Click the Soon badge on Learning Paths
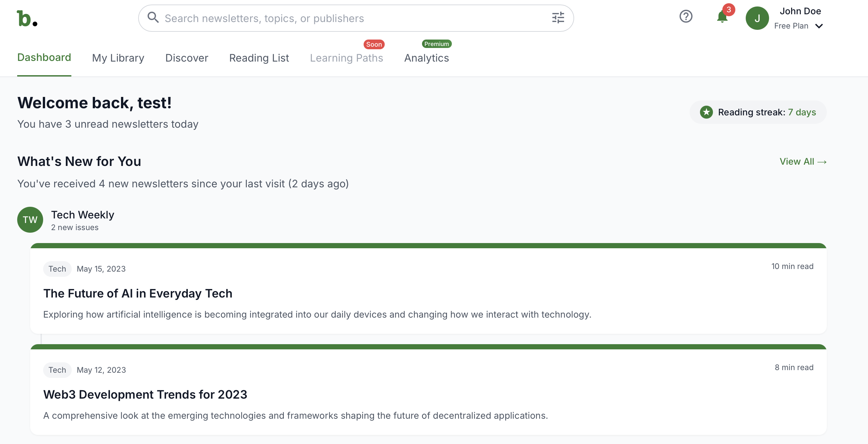The image size is (868, 444). tap(374, 44)
